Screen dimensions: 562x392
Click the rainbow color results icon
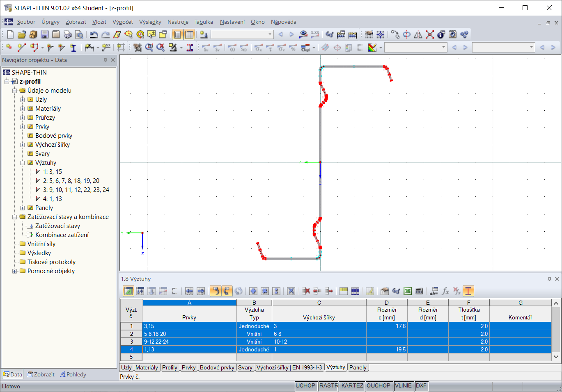[372, 48]
